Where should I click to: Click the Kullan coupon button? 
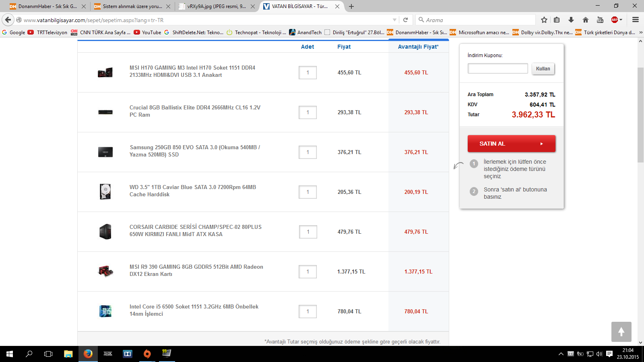tap(543, 69)
